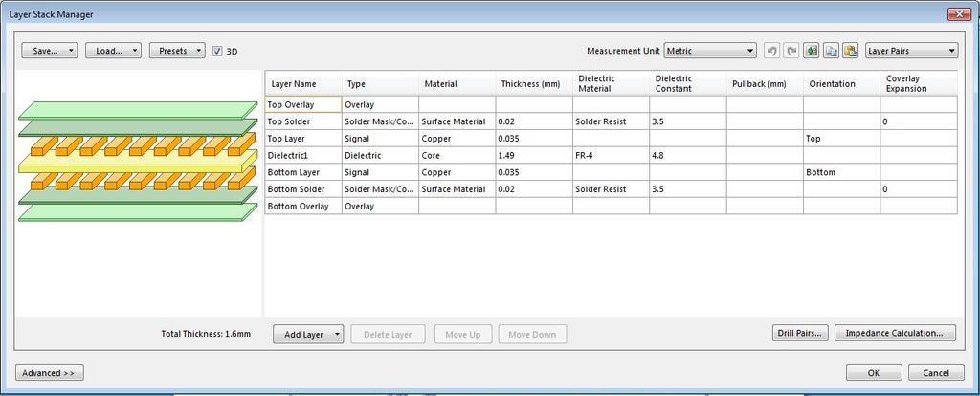980x396 pixels.
Task: Click the Cancel button
Action: coord(936,373)
